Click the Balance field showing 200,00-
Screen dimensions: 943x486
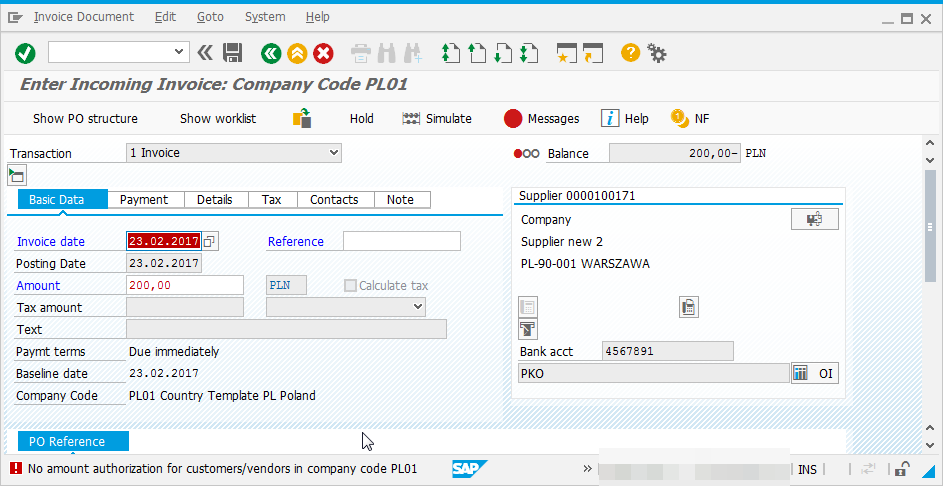675,153
